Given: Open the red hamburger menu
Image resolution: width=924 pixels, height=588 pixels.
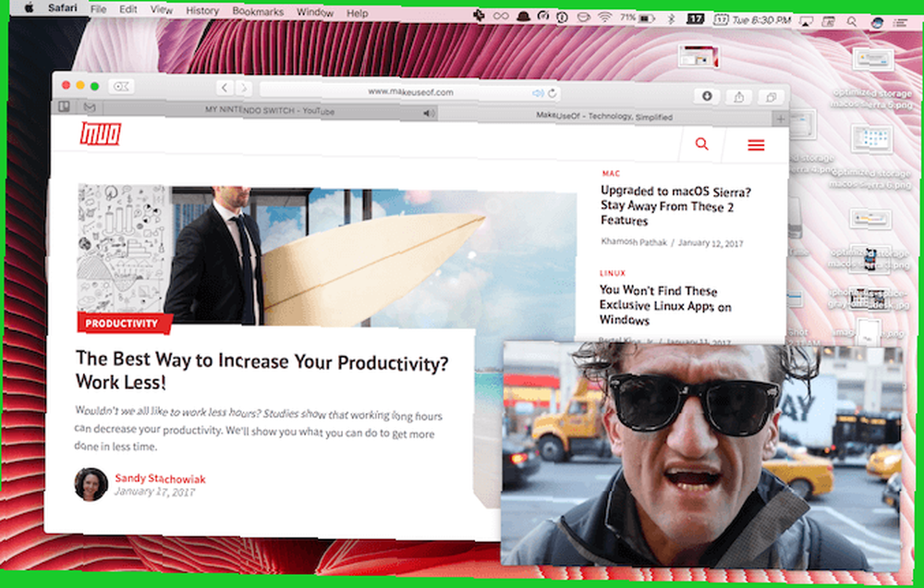Looking at the screenshot, I should coord(756,145).
